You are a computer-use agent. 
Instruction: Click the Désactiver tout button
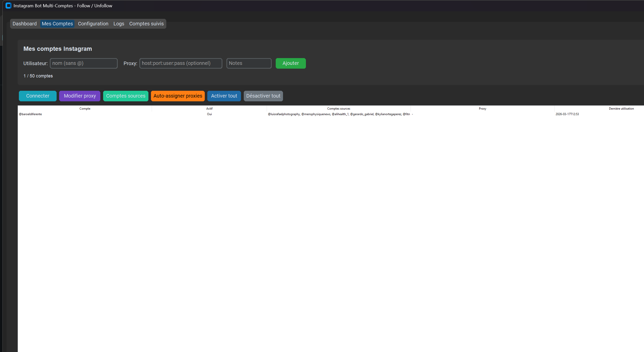click(x=263, y=96)
